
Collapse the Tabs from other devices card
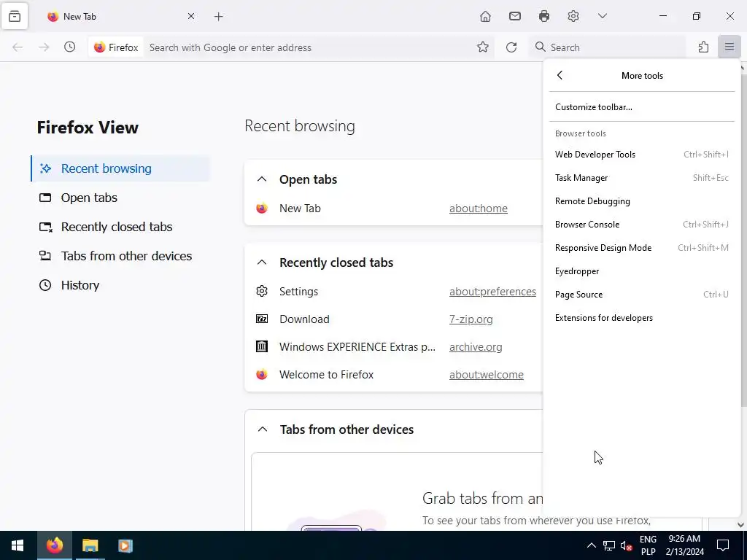tap(262, 429)
